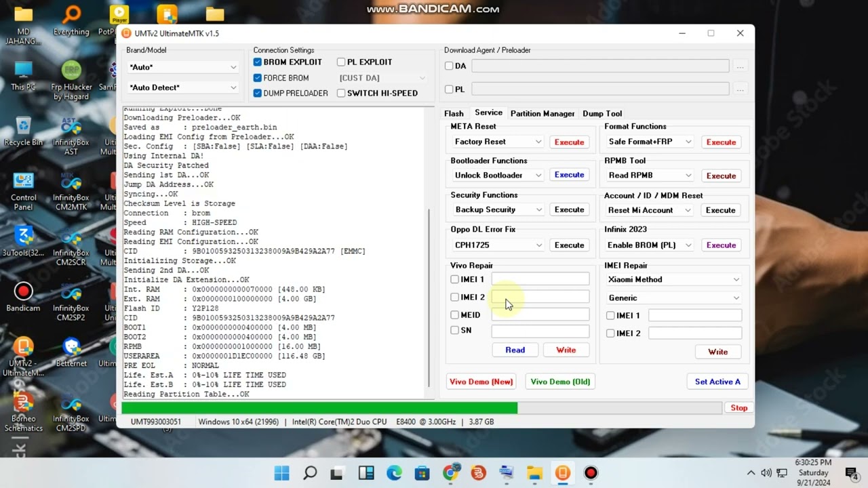Open MD JAHANG folder on desktop
The width and height of the screenshot is (868, 488).
click(x=23, y=24)
